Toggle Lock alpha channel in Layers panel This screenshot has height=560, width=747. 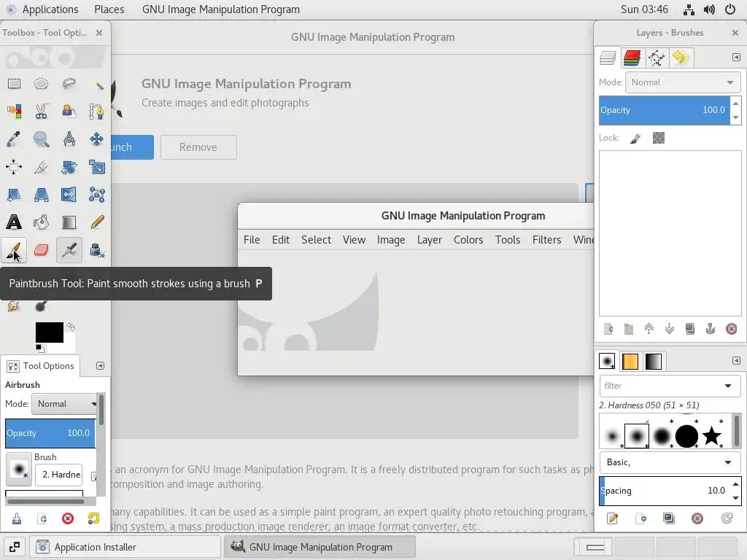pos(659,138)
